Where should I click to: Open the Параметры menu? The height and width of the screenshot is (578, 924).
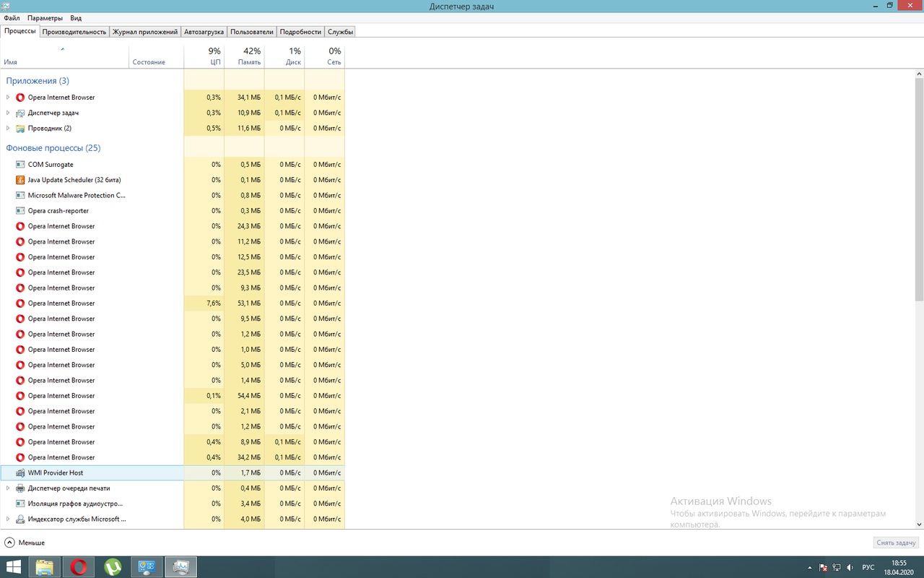click(45, 18)
